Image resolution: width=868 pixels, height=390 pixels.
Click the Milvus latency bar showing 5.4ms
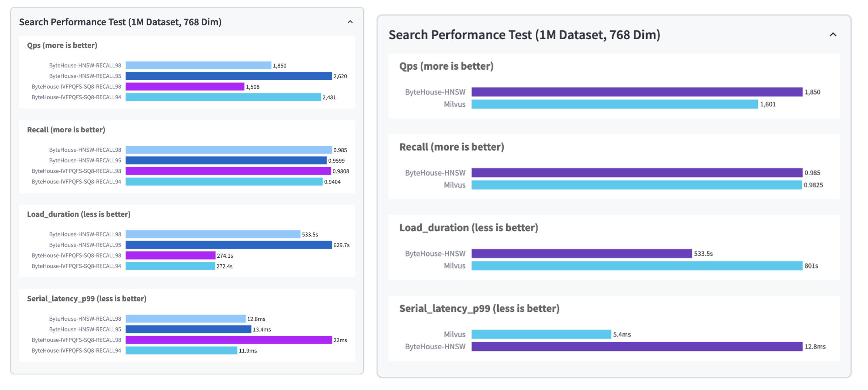coord(541,334)
